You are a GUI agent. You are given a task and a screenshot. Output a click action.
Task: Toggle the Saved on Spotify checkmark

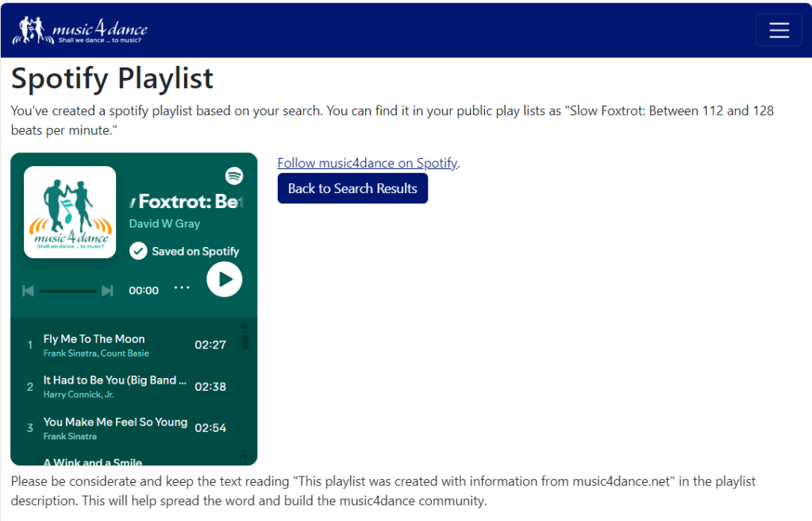tap(139, 251)
